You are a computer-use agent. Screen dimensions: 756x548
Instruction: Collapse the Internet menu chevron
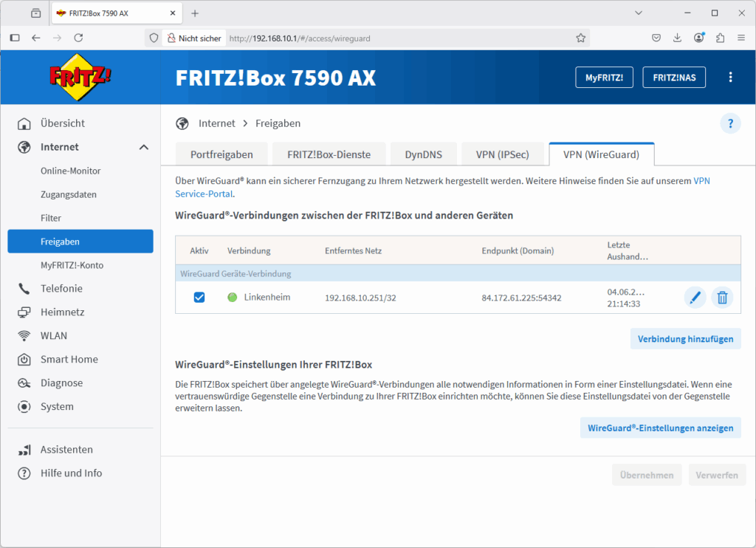coord(144,147)
